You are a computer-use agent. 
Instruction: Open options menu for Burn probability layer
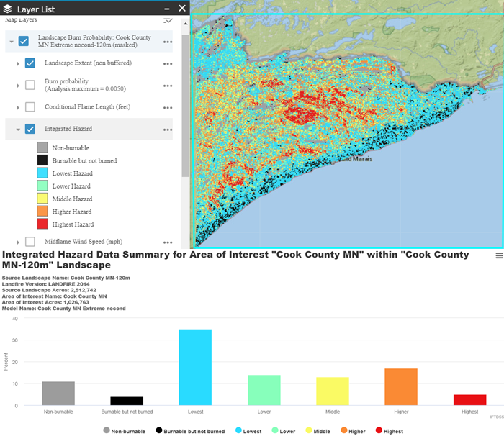(x=168, y=86)
